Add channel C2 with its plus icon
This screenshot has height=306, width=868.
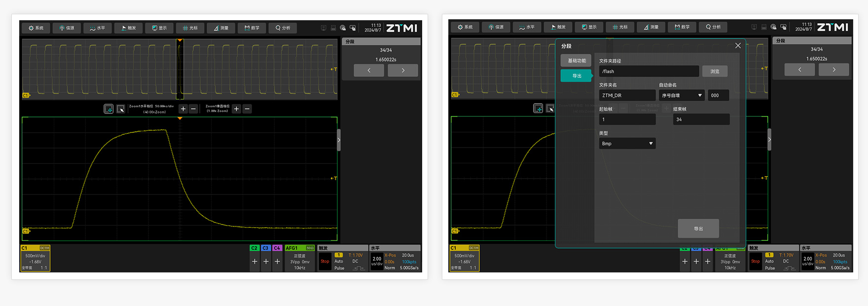pyautogui.click(x=254, y=262)
